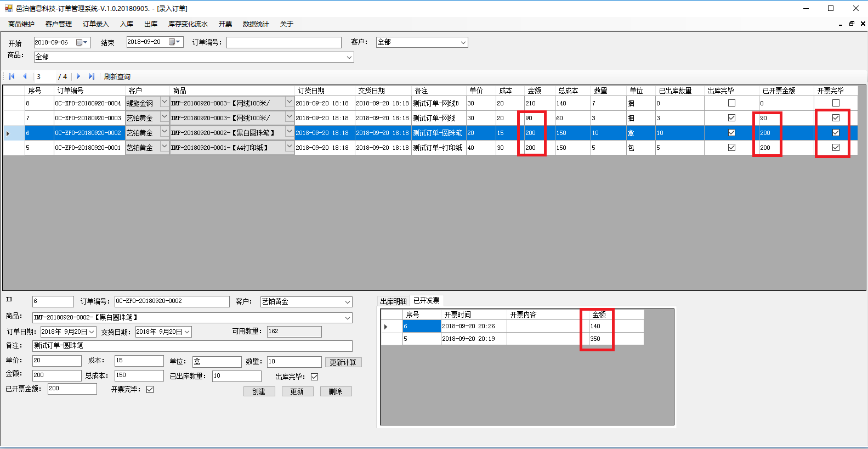
Task: Go to next page arrow icon
Action: 78,76
